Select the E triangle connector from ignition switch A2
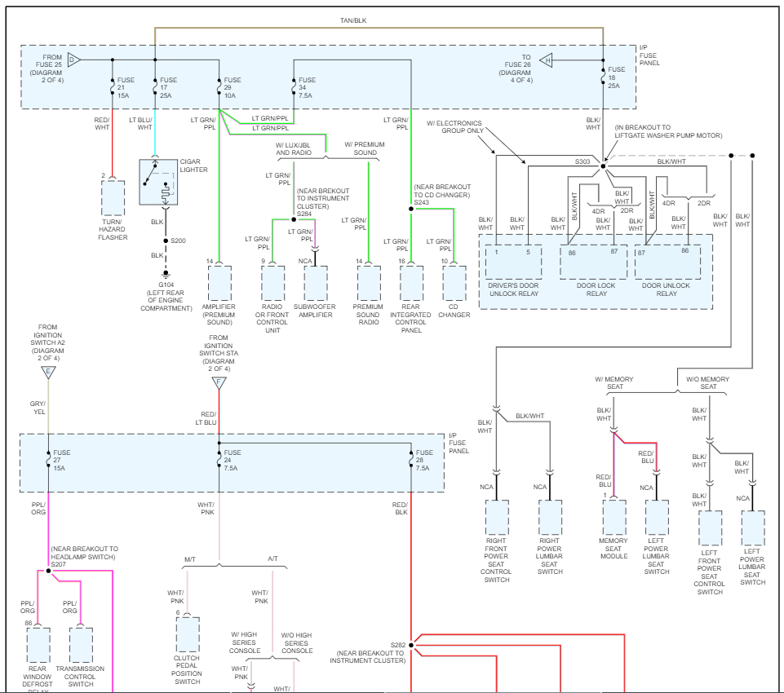The height and width of the screenshot is (693, 784). coord(48,373)
